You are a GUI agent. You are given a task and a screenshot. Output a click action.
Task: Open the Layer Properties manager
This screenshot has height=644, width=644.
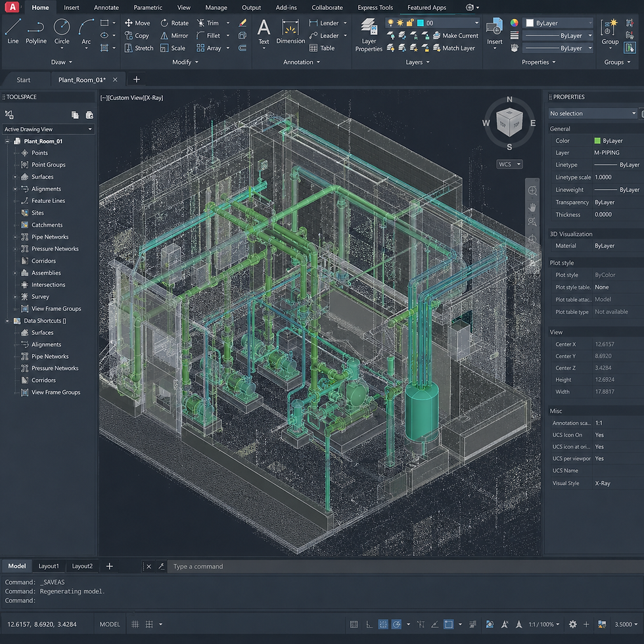coord(369,35)
